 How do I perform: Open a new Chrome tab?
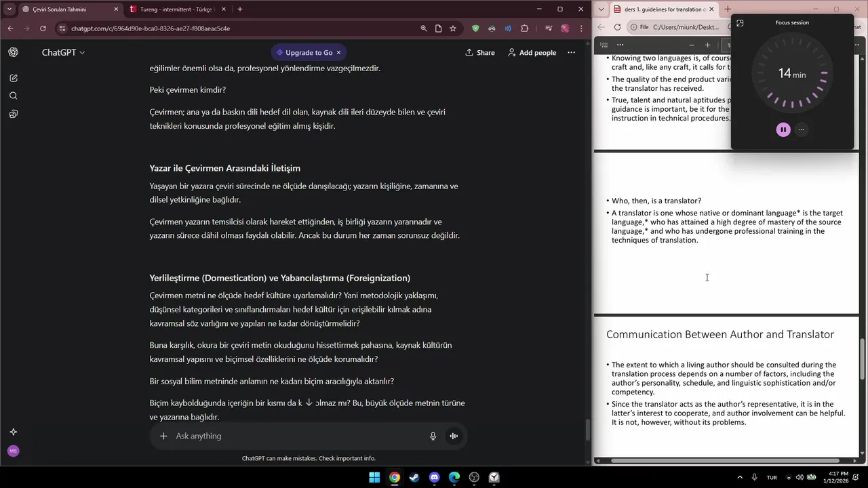(x=239, y=9)
